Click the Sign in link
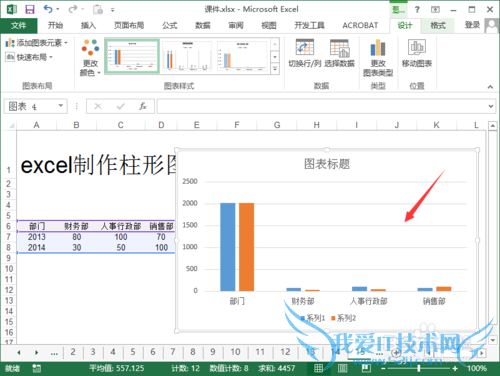 coord(472,25)
